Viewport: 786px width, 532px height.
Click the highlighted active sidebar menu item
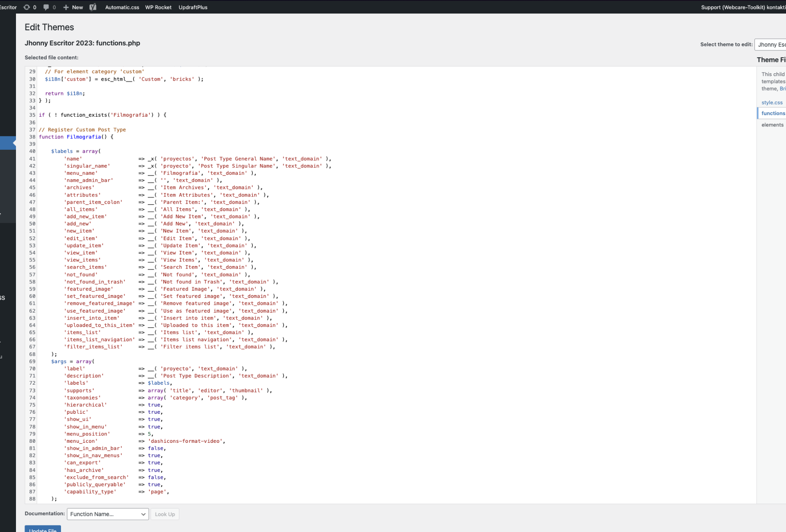8,143
